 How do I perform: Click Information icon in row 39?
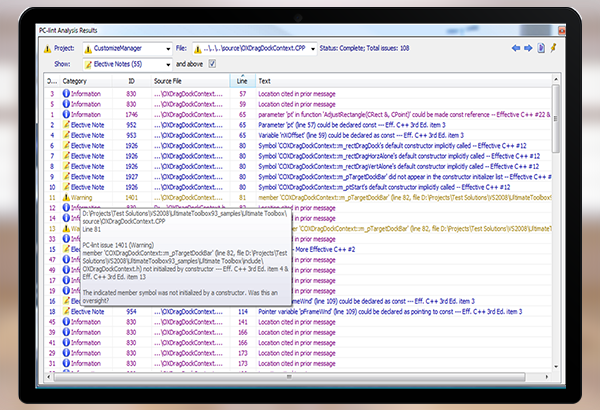click(66, 332)
